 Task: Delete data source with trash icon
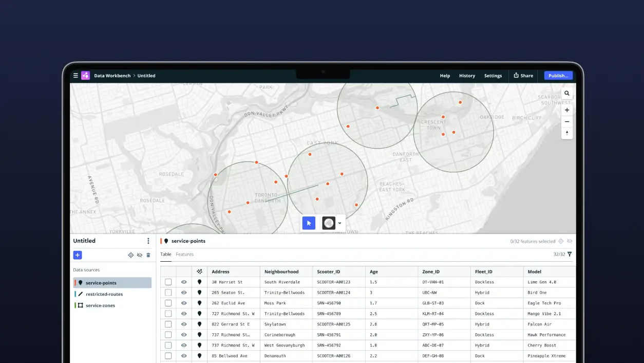pyautogui.click(x=148, y=255)
